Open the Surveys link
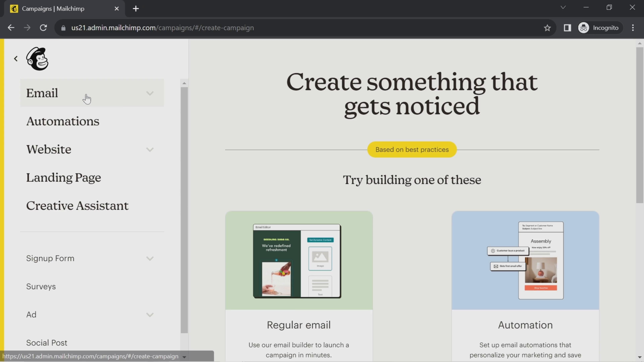The height and width of the screenshot is (362, 644). (41, 286)
